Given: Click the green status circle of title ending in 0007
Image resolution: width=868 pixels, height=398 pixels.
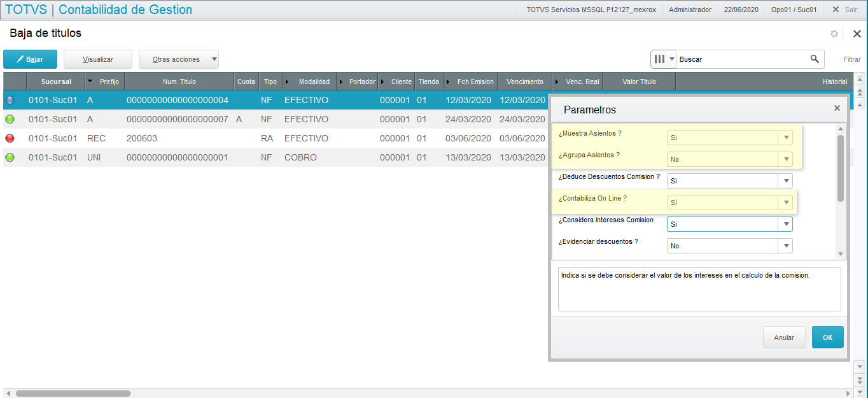Looking at the screenshot, I should (10, 119).
